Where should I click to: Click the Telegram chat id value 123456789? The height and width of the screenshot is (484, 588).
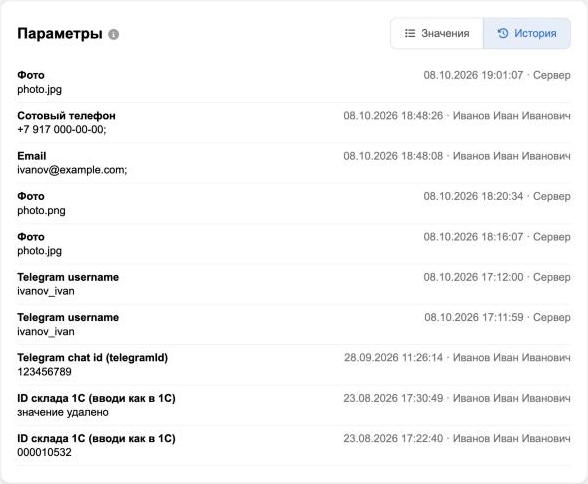[44, 372]
